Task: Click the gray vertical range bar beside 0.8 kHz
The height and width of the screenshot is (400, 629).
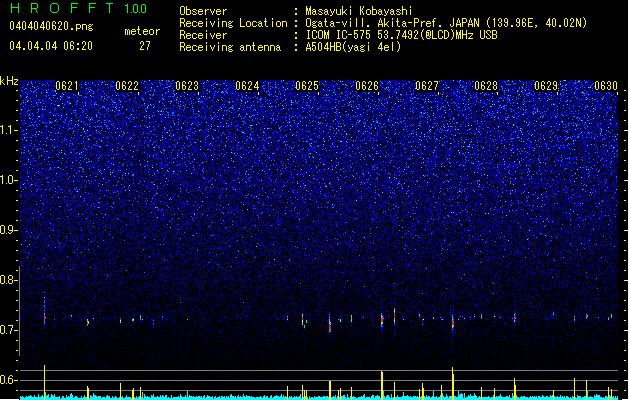Action: click(20, 311)
